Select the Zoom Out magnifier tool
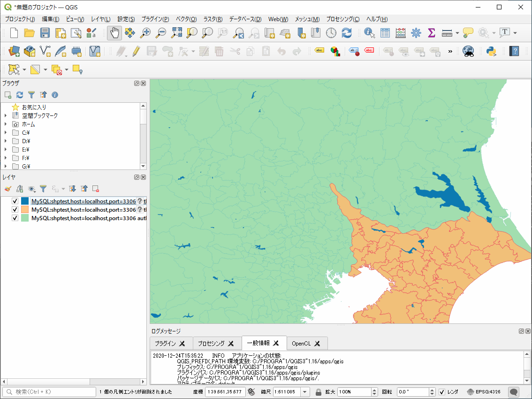Screen dimensions: 532x399 [161, 33]
